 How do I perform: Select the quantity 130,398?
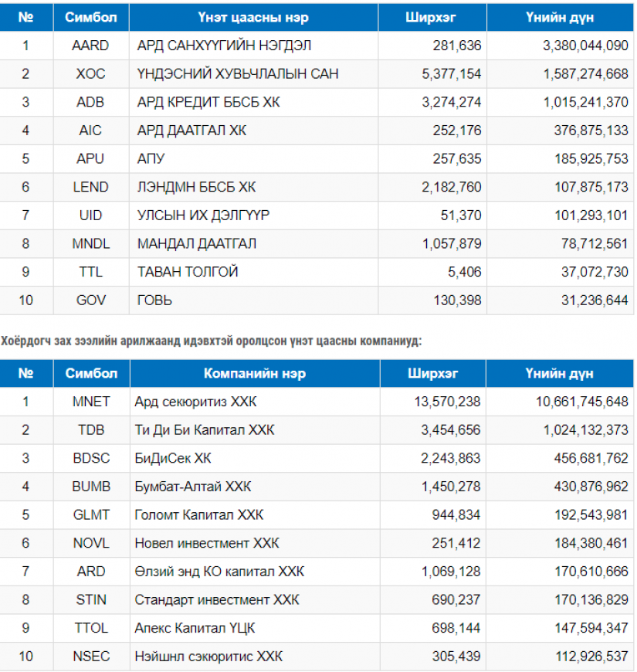pyautogui.click(x=458, y=300)
